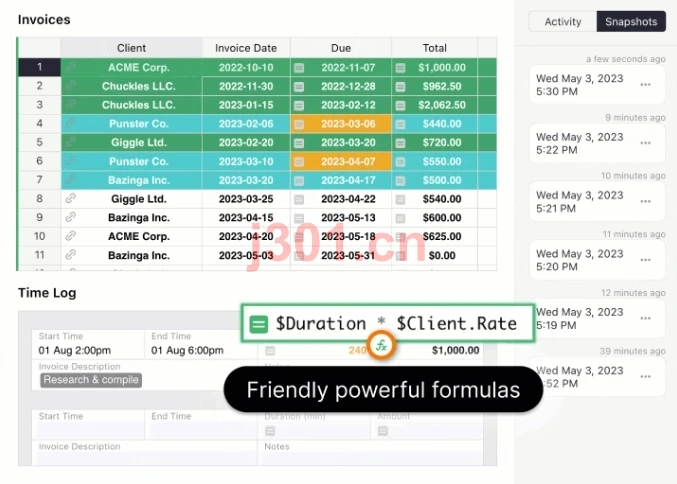Viewport: 677px width, 484px height.
Task: Open snapshot Wed May 3, 2023 5:22 PM
Action: (x=597, y=143)
